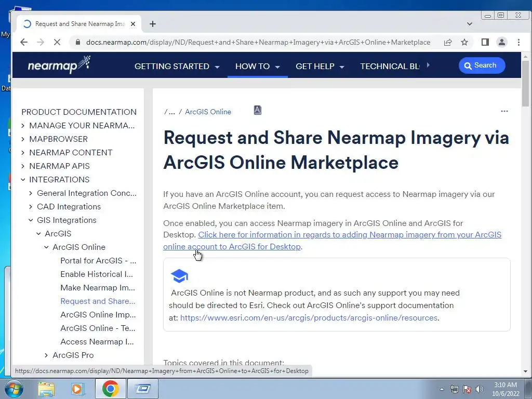Screen dimensions: 532x399
Task: Click the graduation cap info icon
Action: point(179,276)
